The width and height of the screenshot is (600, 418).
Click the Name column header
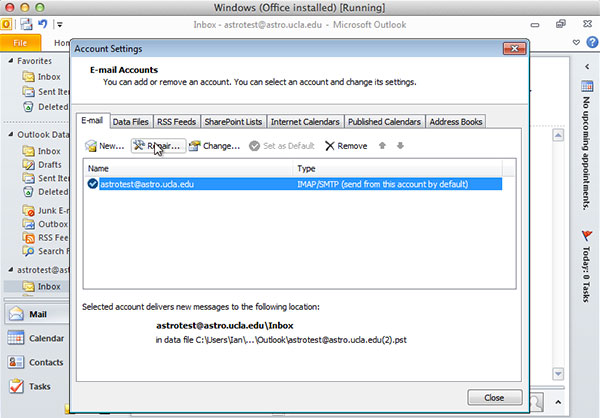pyautogui.click(x=188, y=168)
